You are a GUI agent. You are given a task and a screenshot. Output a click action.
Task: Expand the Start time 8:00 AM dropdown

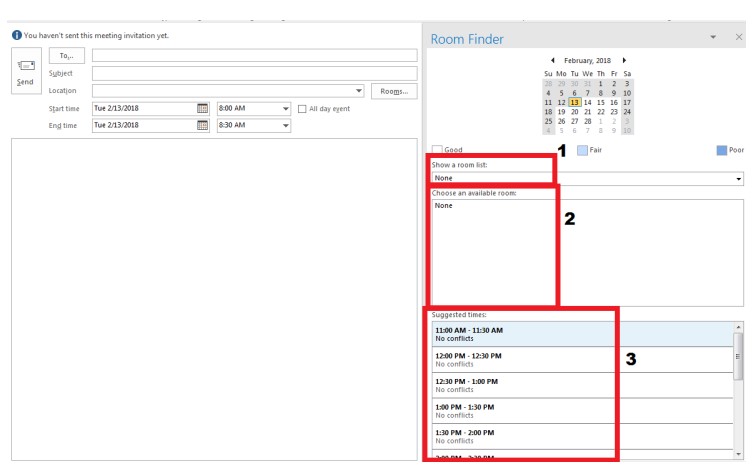(x=286, y=109)
